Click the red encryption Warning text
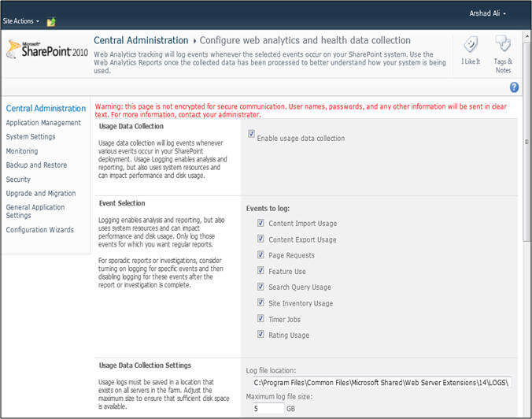The width and height of the screenshot is (532, 419). point(301,111)
